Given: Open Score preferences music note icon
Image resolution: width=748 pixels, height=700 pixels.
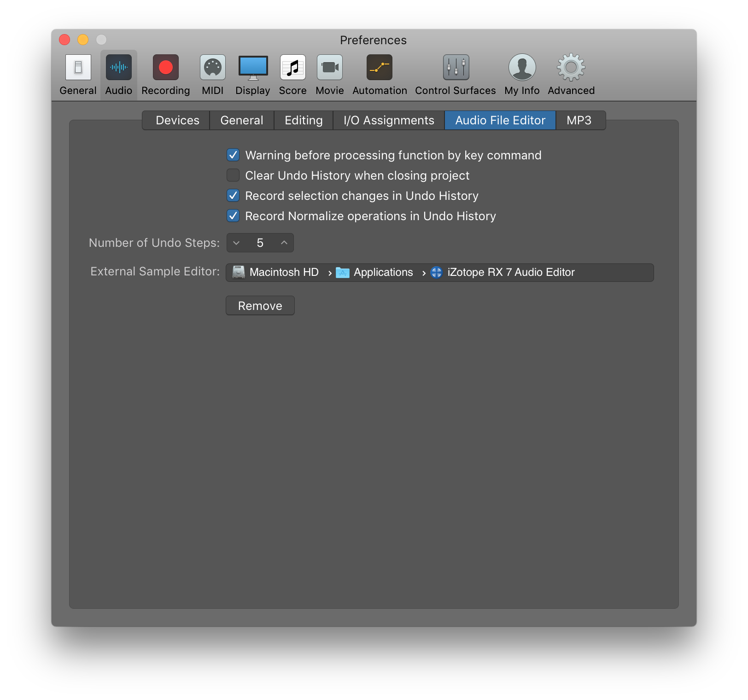Looking at the screenshot, I should 293,67.
